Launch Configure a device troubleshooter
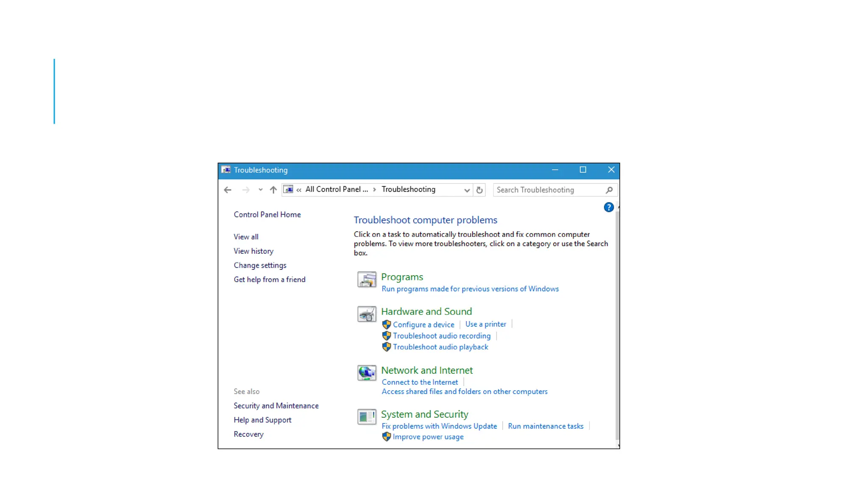 pyautogui.click(x=423, y=324)
